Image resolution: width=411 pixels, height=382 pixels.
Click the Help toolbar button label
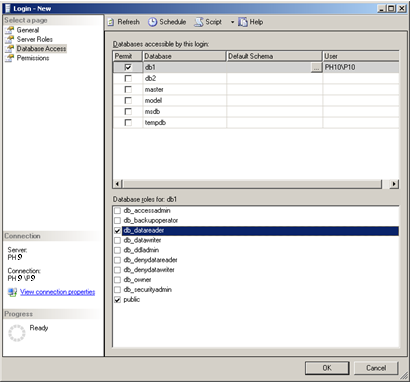click(256, 22)
